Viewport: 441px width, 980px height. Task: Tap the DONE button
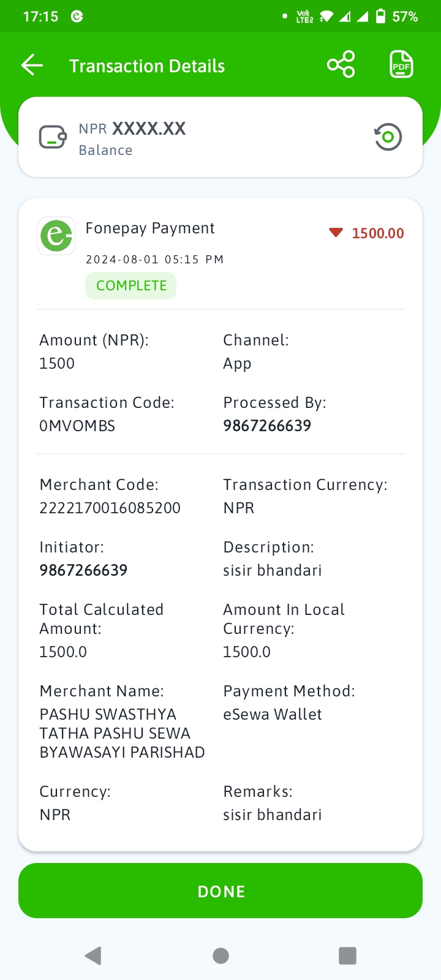pos(221,891)
